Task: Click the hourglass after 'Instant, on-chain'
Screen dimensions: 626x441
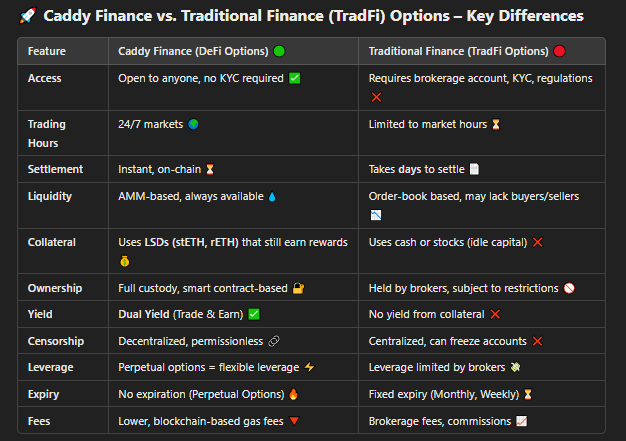Action: (x=210, y=169)
